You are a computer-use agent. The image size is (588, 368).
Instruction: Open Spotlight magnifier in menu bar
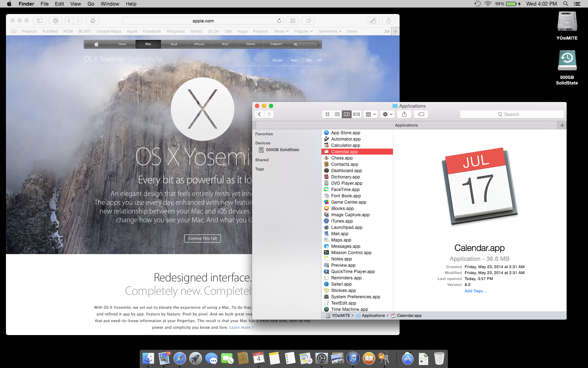point(566,4)
